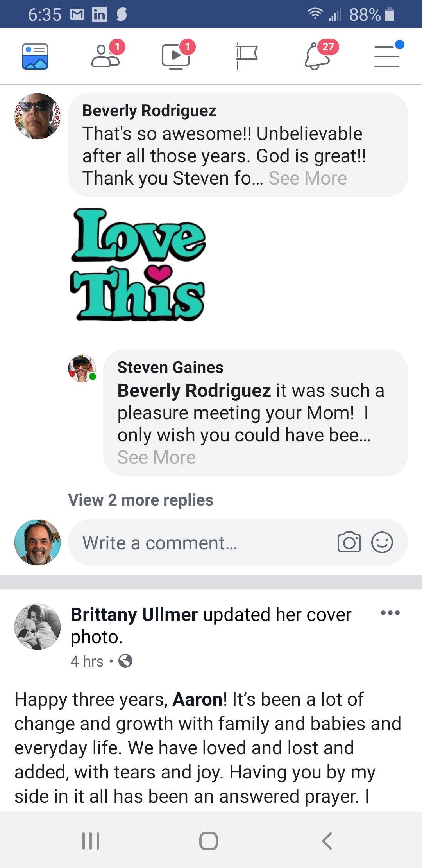This screenshot has width=422, height=868.
Task: Open three-dot options on Brittany's post
Action: point(390,613)
